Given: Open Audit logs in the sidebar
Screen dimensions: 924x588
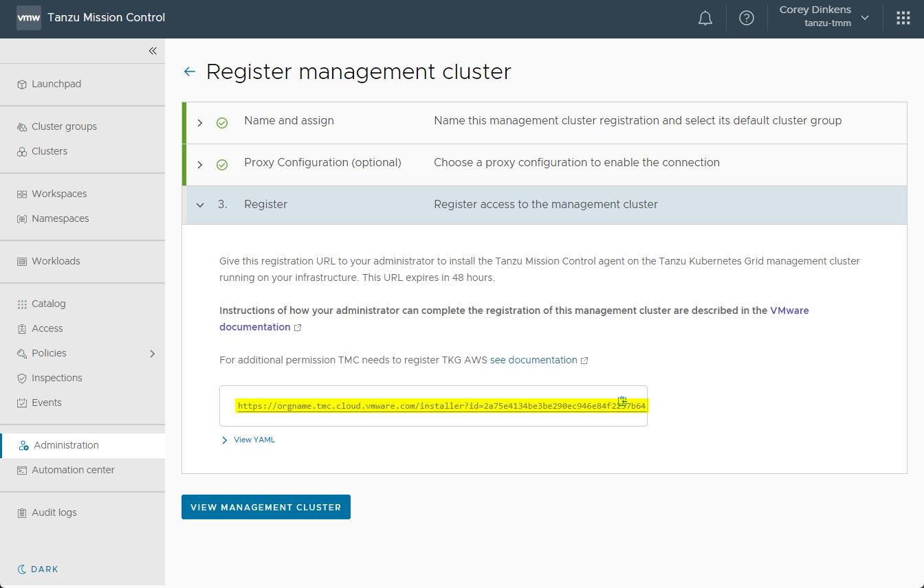Looking at the screenshot, I should [54, 512].
